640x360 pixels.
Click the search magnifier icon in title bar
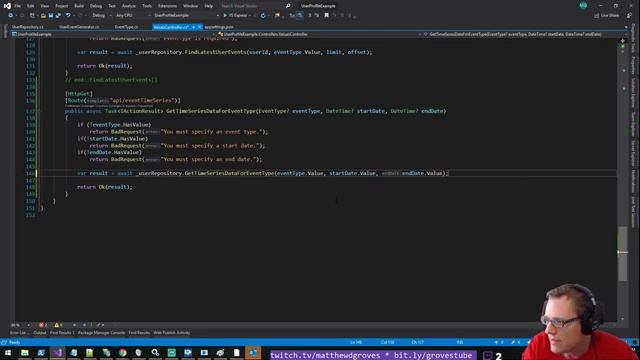[x=288, y=6]
